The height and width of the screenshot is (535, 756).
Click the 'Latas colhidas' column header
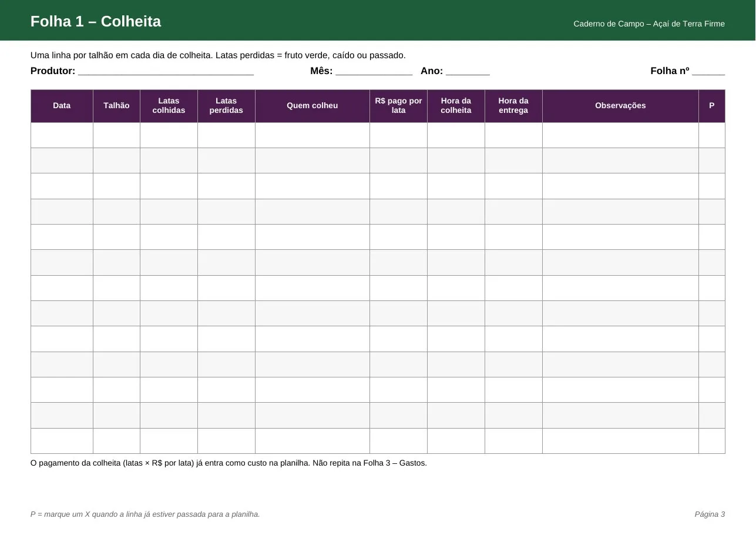(169, 106)
